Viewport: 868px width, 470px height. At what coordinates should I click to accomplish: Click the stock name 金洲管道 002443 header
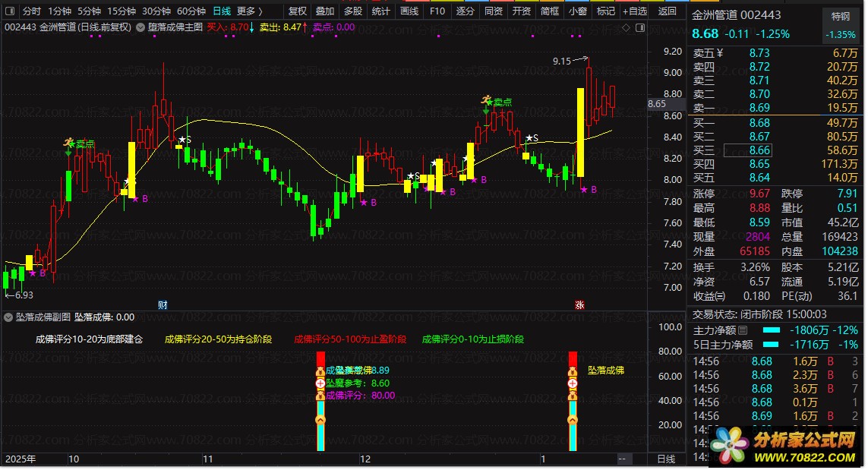(x=737, y=15)
